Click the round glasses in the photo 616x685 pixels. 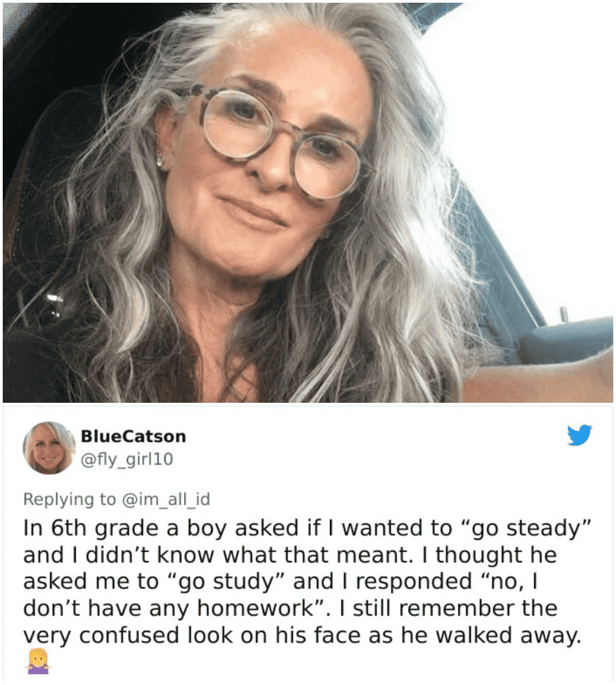[279, 140]
